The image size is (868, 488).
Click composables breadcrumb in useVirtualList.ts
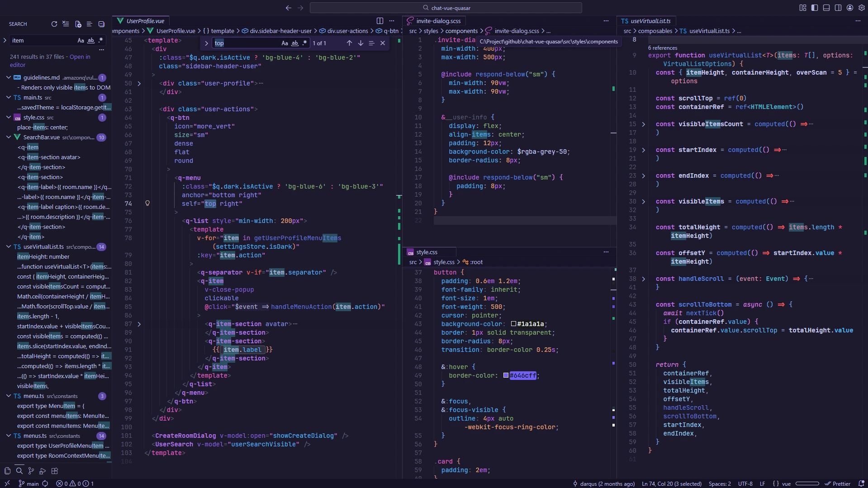click(x=655, y=31)
